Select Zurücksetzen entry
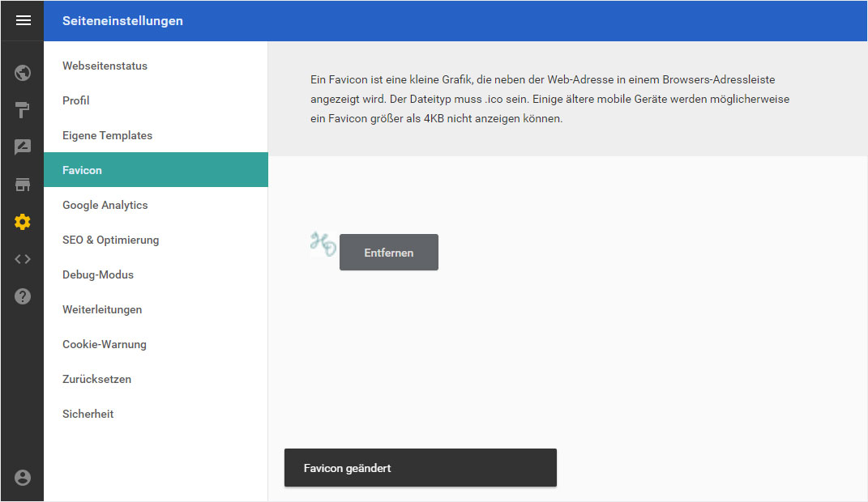The width and height of the screenshot is (868, 502). [x=156, y=379]
